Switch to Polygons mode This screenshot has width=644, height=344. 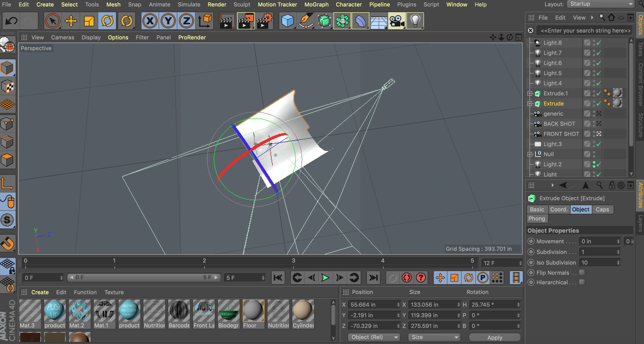point(7,160)
